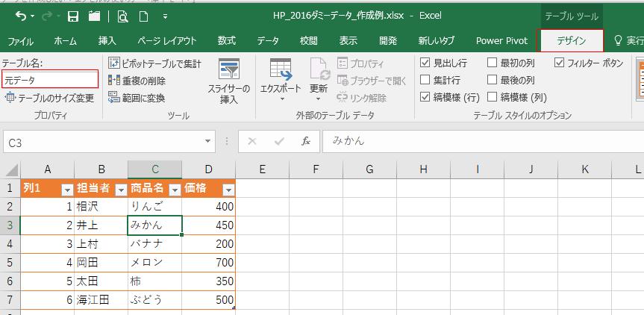Toggle the フィルター ボタン checkbox

pos(560,63)
